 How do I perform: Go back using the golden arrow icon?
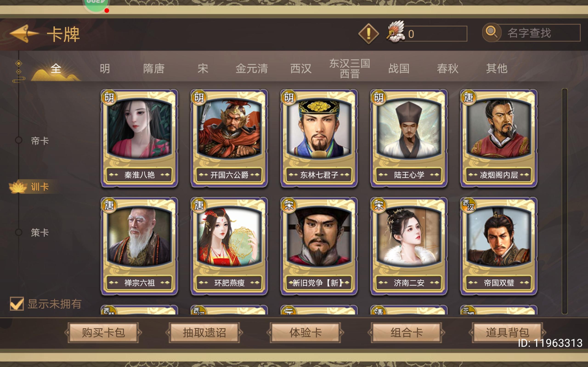tap(24, 33)
